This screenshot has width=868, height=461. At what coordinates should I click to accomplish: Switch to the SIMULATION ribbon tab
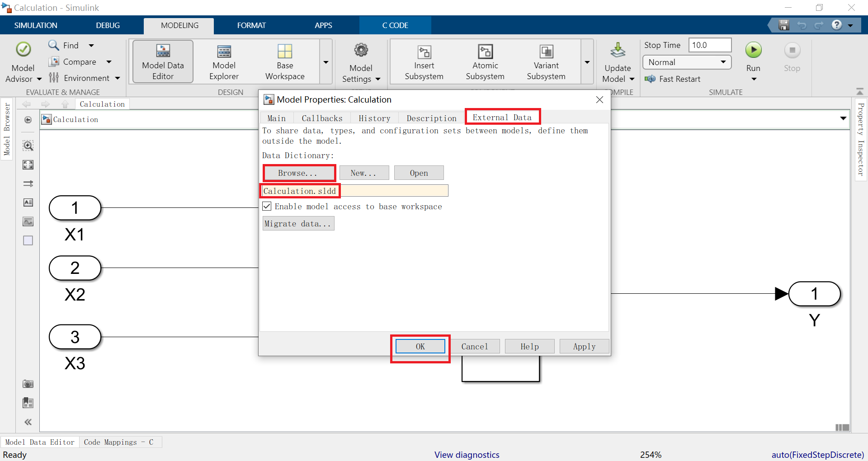point(36,25)
